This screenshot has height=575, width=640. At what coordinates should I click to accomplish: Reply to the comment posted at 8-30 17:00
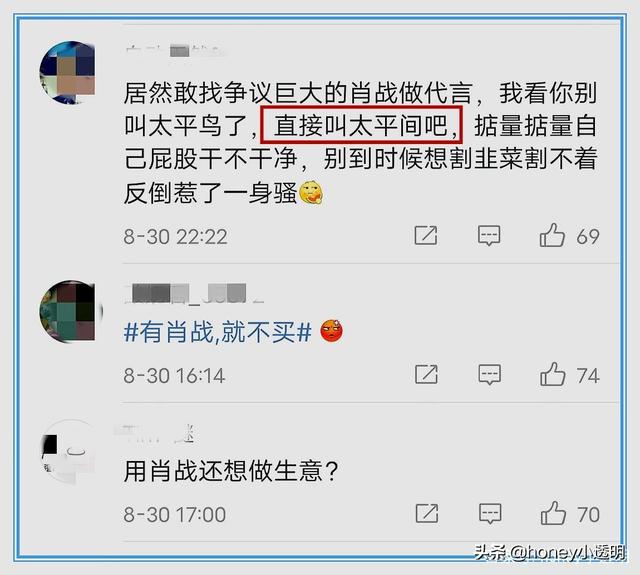pyautogui.click(x=490, y=513)
